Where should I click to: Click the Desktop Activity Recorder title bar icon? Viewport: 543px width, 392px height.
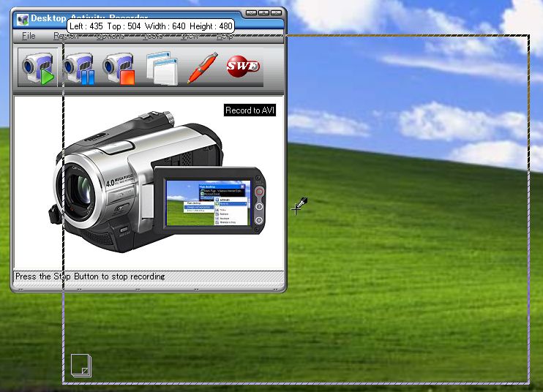click(x=23, y=19)
